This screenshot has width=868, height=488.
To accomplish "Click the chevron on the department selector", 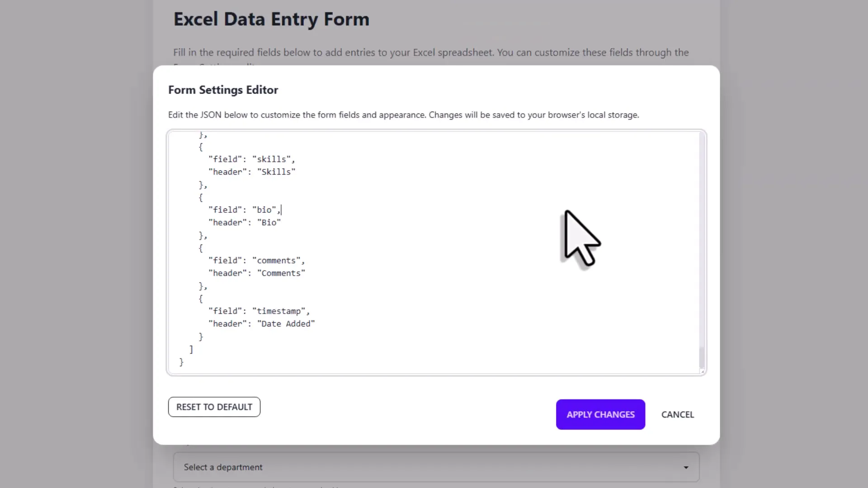I will click(x=686, y=468).
